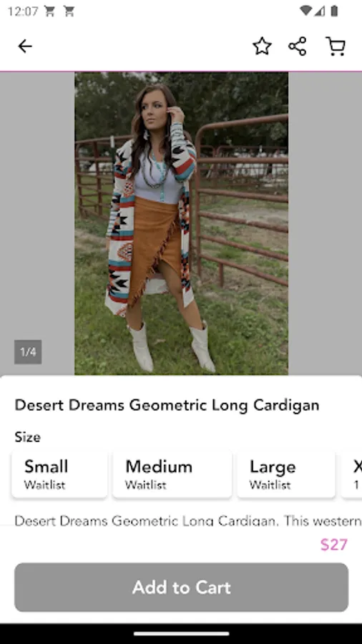
Task: Expand the product description text
Action: pyautogui.click(x=187, y=521)
